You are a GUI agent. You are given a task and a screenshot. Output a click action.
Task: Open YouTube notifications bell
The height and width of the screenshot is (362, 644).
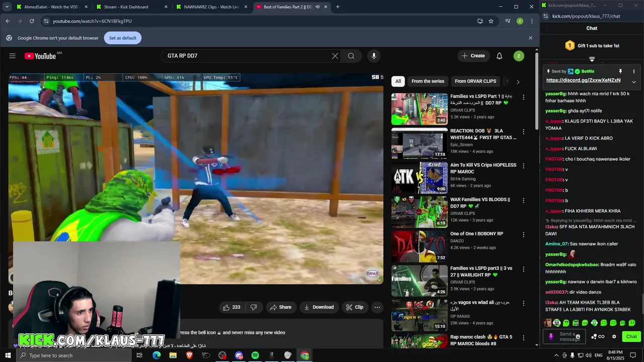499,56
